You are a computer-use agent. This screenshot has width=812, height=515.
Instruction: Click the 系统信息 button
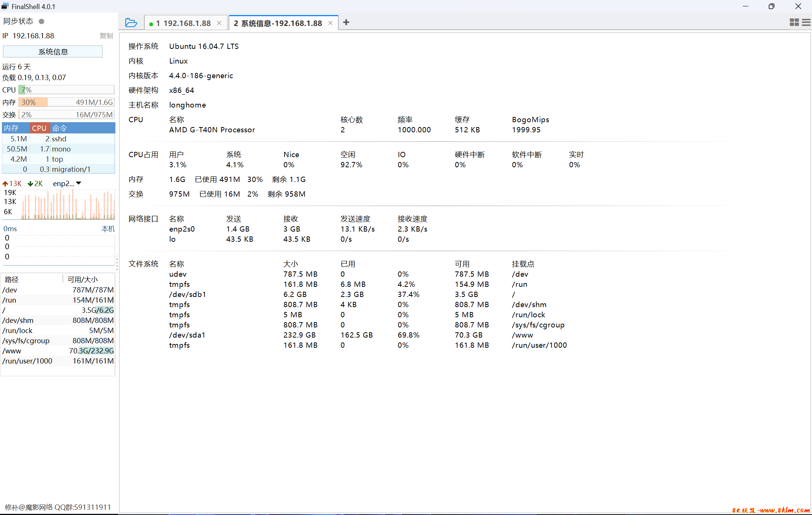tap(53, 51)
